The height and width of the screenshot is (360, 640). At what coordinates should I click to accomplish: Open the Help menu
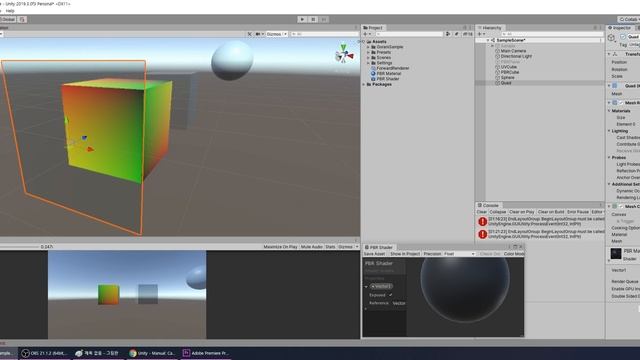coord(10,11)
